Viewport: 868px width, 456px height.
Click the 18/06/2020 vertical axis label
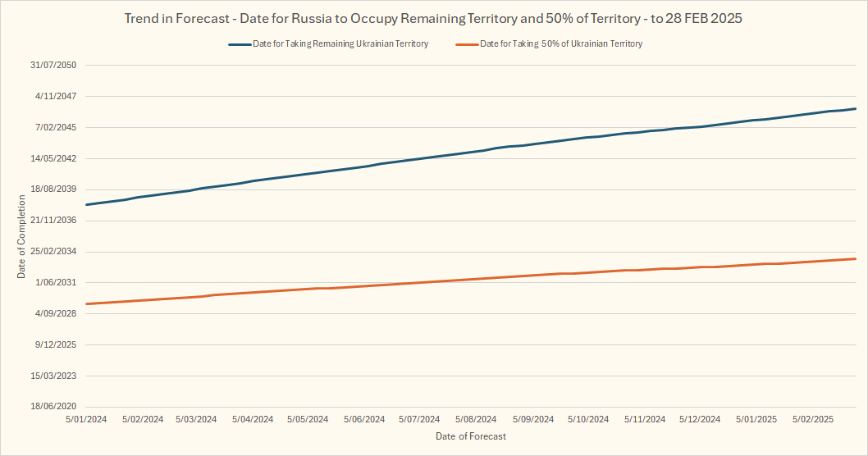tap(53, 407)
